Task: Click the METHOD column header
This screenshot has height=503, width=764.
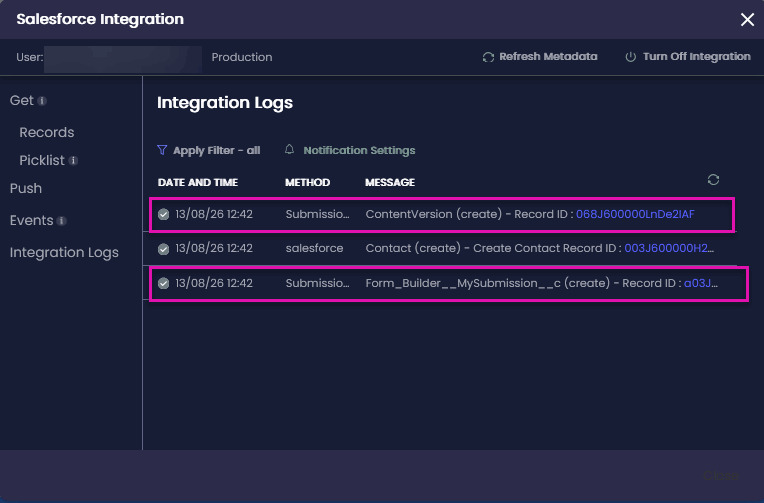Action: click(x=307, y=182)
